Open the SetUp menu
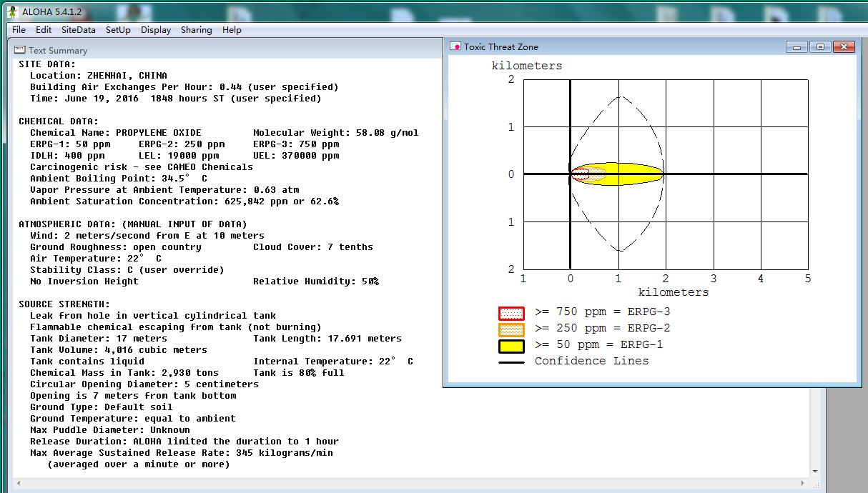The image size is (868, 493). point(118,30)
